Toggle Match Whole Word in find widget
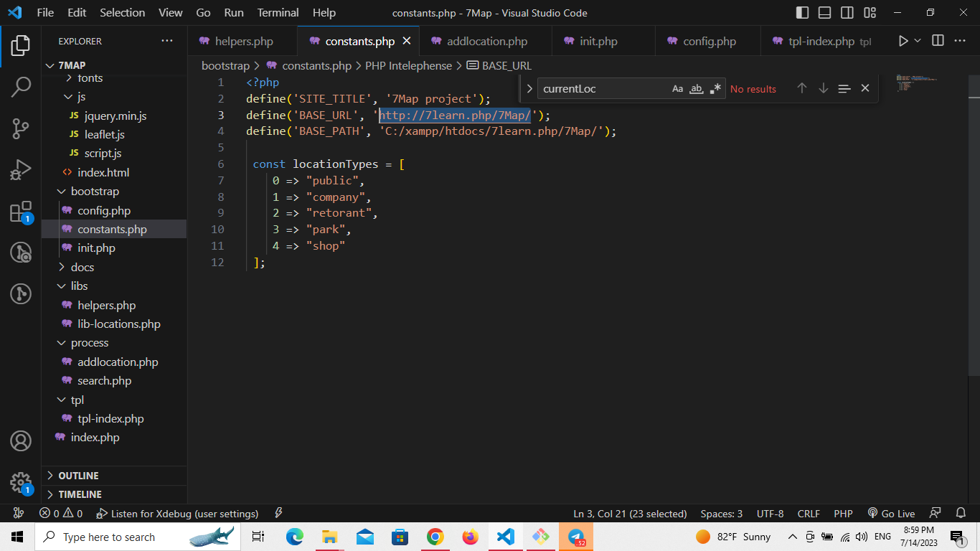 tap(696, 88)
